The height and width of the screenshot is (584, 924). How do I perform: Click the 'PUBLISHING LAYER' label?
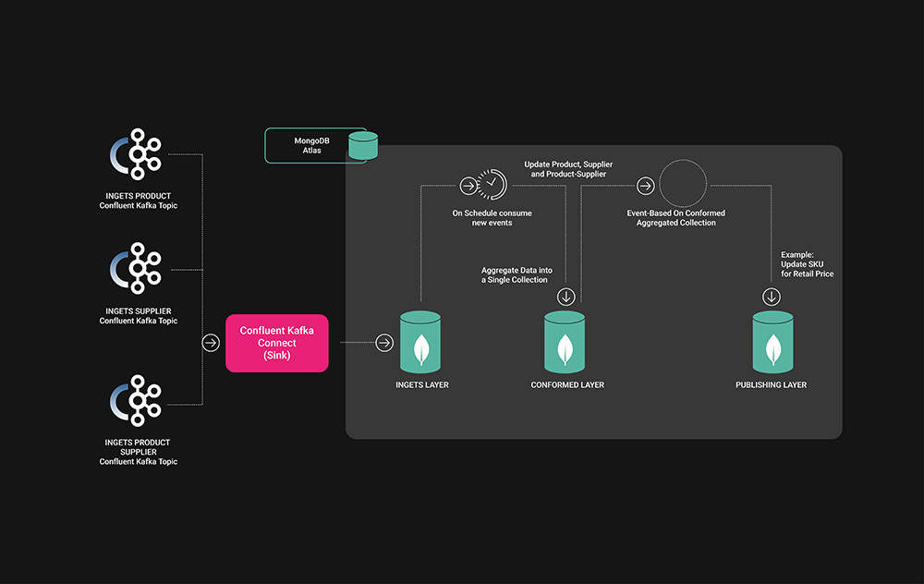[x=772, y=384]
